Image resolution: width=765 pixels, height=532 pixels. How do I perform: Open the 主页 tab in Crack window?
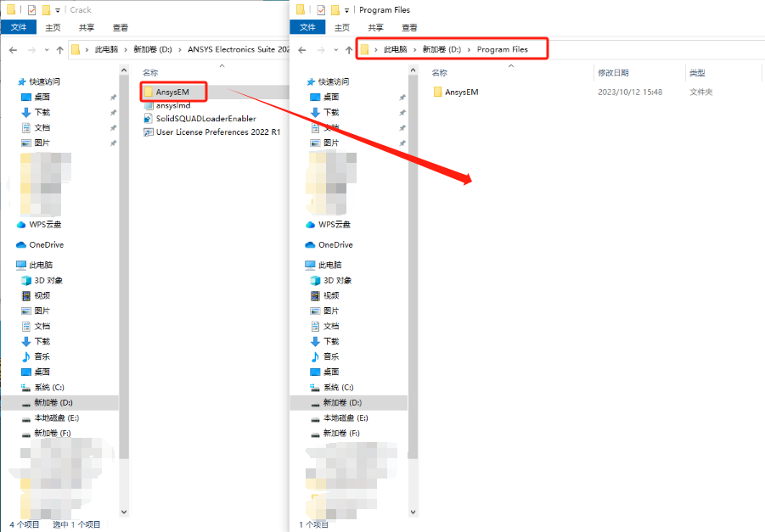53,27
